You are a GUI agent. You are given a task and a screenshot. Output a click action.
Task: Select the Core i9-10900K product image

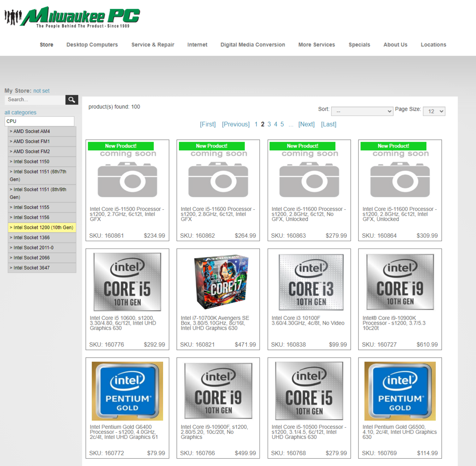click(400, 282)
